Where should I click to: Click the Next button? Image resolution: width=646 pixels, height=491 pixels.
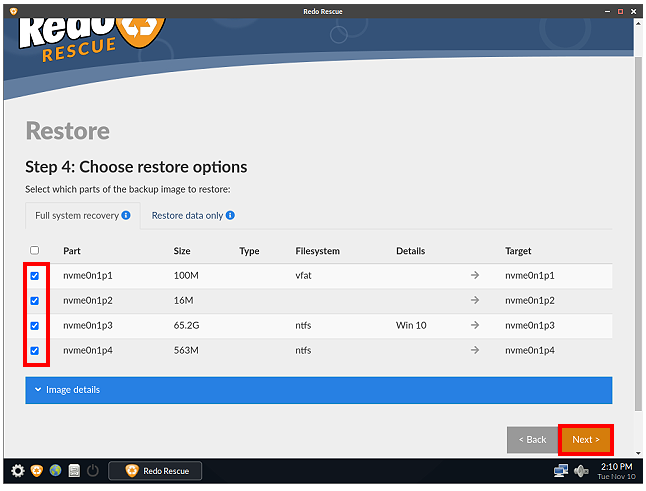tap(586, 440)
